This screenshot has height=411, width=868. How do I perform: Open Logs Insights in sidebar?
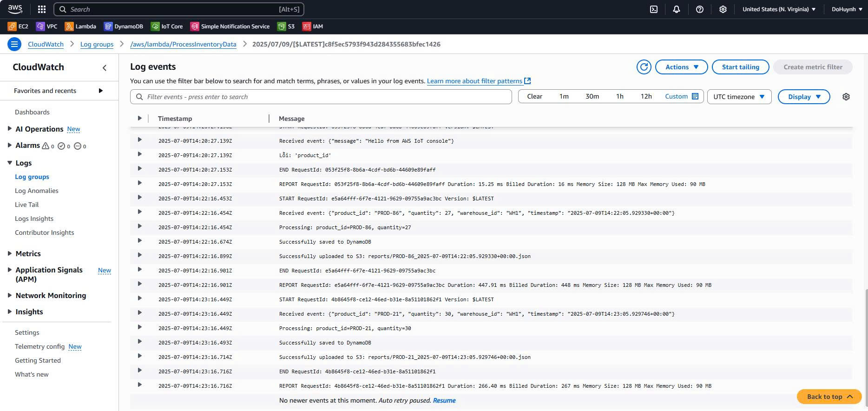tap(34, 219)
